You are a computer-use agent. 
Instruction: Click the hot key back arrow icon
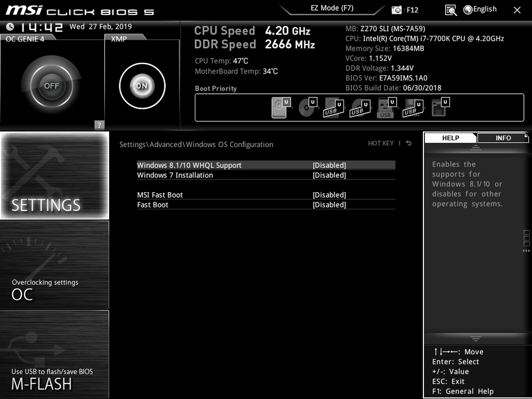(408, 143)
